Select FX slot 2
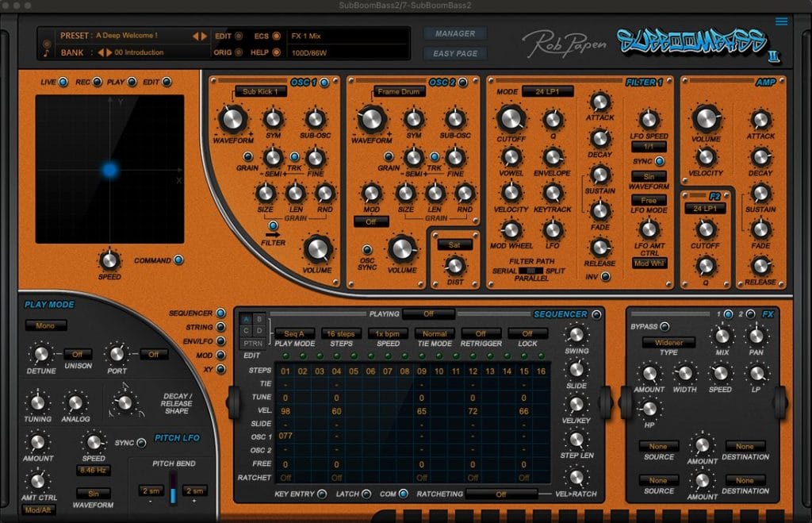 (750, 314)
